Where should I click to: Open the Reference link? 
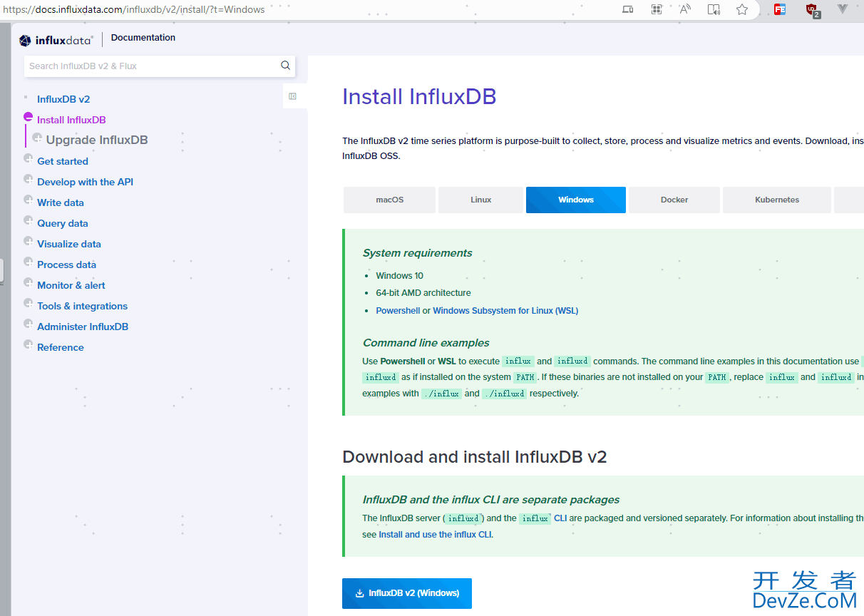click(61, 347)
